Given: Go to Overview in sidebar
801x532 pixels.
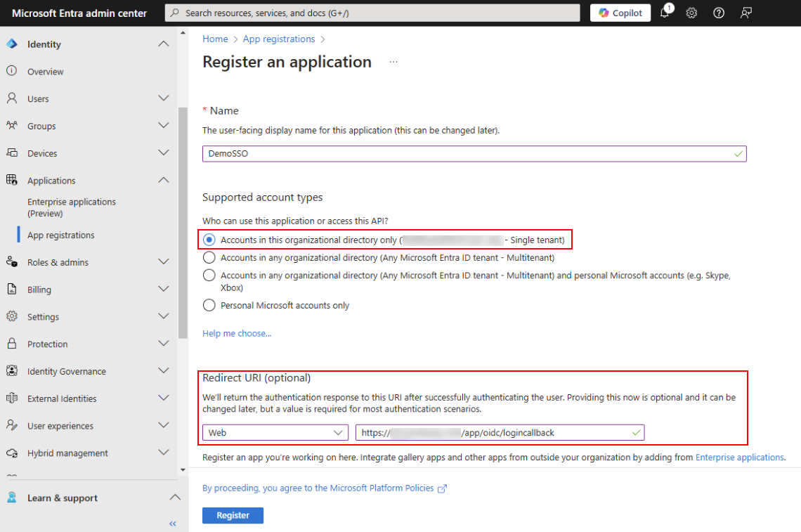Looking at the screenshot, I should (45, 72).
